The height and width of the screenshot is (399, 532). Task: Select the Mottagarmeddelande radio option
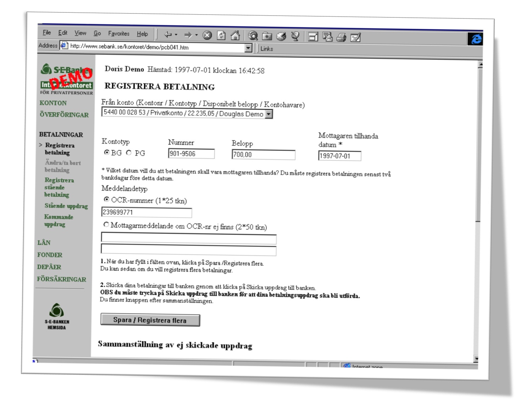pos(106,225)
